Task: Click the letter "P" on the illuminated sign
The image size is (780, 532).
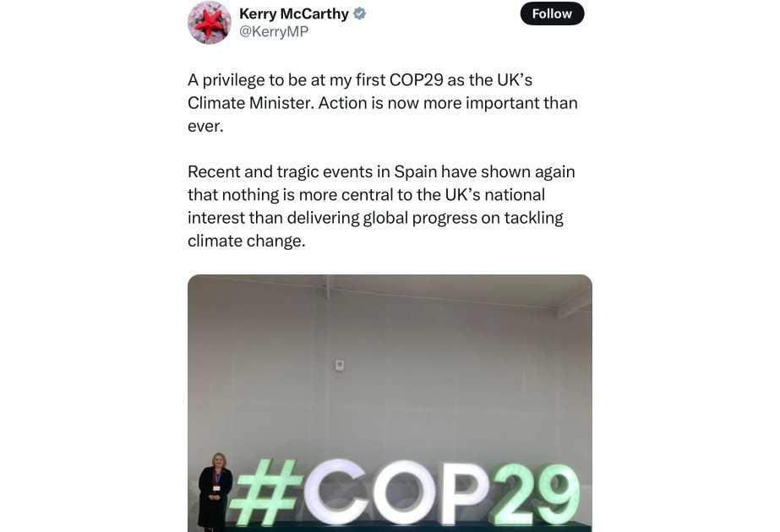Action: [461, 492]
